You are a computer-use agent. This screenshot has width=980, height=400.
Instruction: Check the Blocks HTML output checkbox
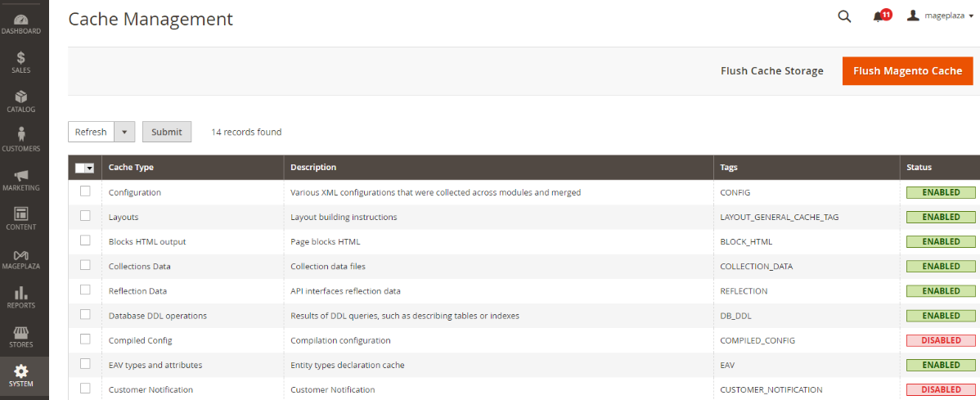pyautogui.click(x=85, y=240)
